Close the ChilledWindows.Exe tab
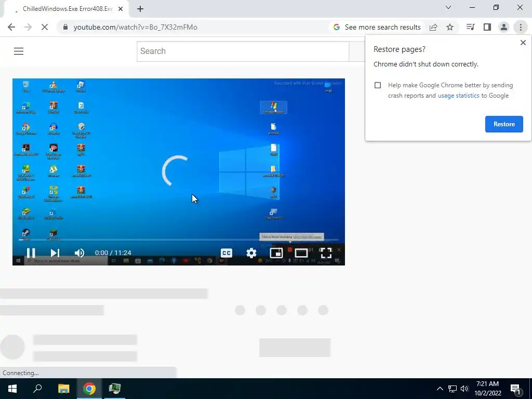532x399 pixels. pyautogui.click(x=121, y=9)
